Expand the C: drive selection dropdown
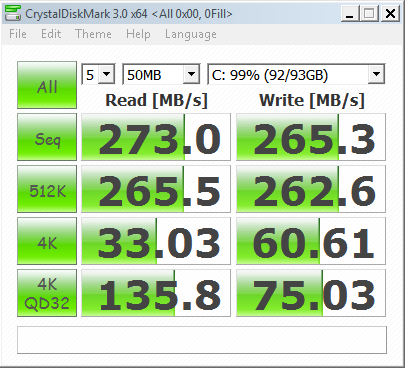This screenshot has width=405, height=368. 376,74
